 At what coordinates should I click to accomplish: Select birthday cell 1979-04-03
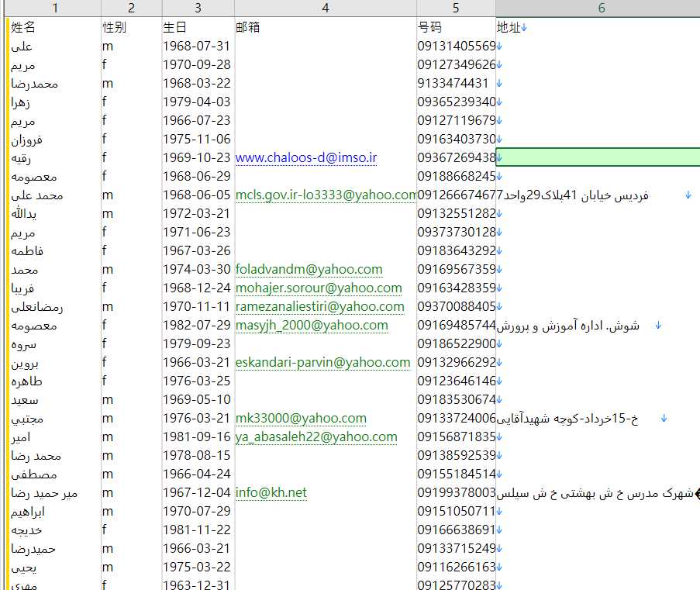(198, 102)
